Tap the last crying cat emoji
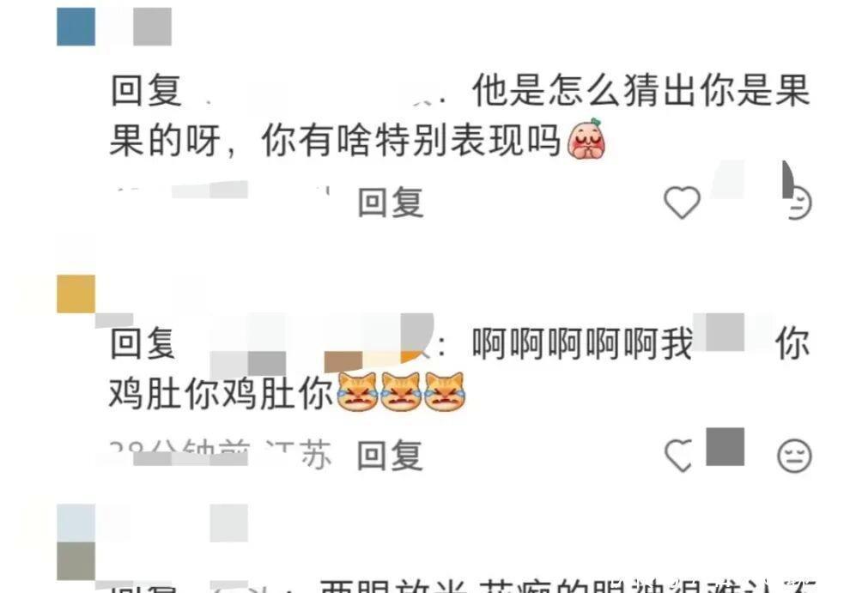The image size is (868, 593). [445, 391]
